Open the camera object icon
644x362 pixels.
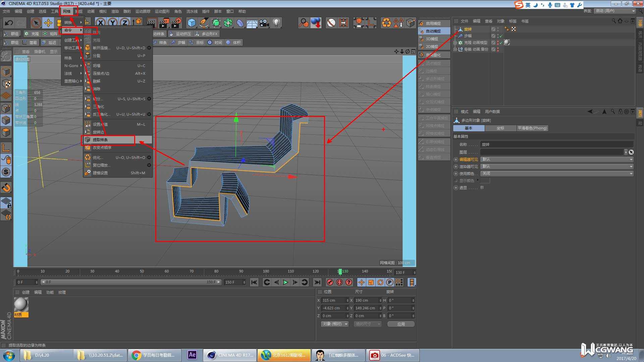pyautogui.click(x=264, y=23)
